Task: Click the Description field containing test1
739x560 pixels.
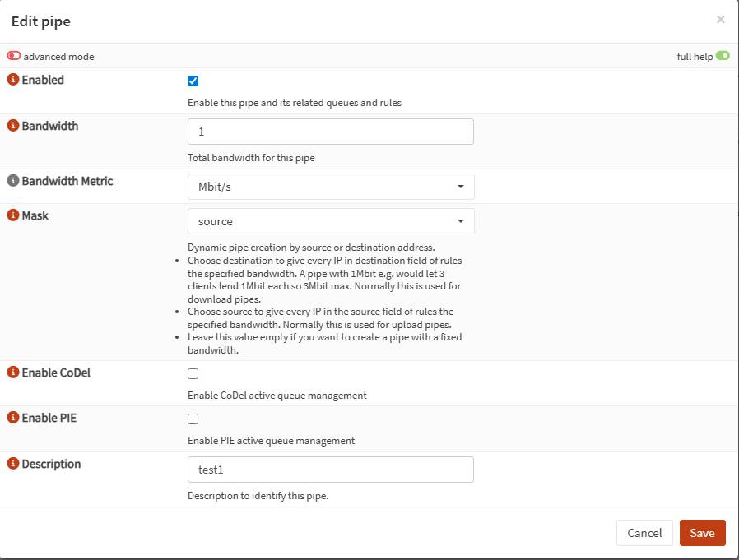Action: [x=331, y=470]
